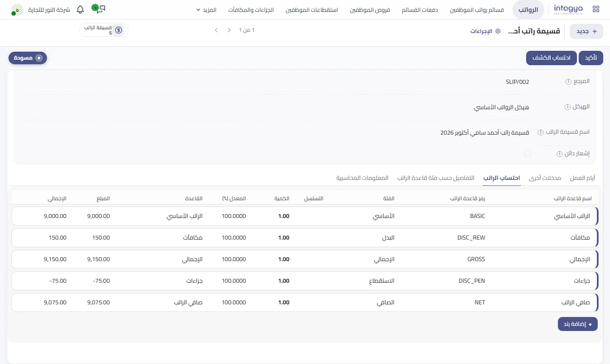This screenshot has height=364, width=610.
Task: Click the dollar icon of قسيمة الراتب
Action: (x=119, y=30)
